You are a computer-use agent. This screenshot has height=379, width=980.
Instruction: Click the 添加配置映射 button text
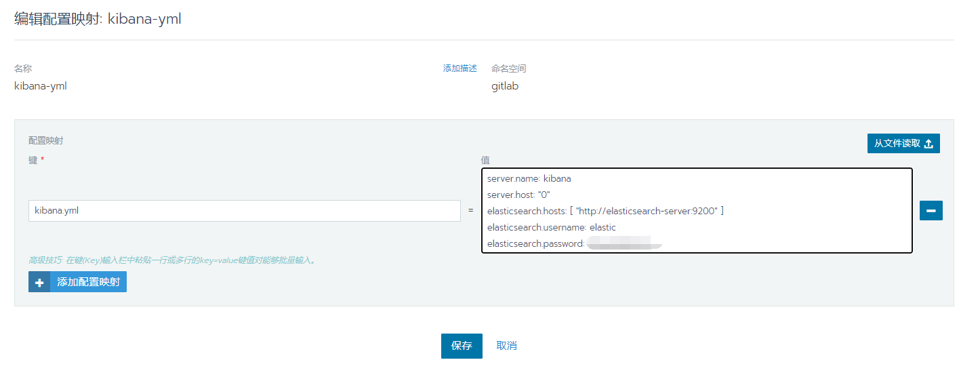[88, 282]
